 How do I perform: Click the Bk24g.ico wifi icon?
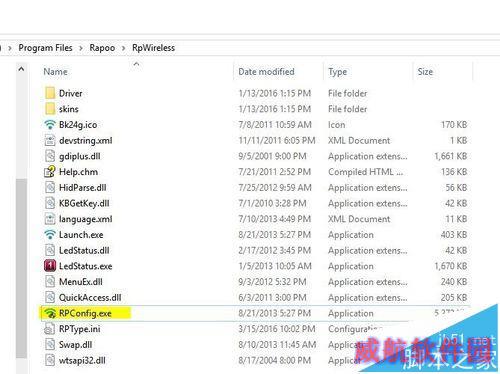(50, 125)
